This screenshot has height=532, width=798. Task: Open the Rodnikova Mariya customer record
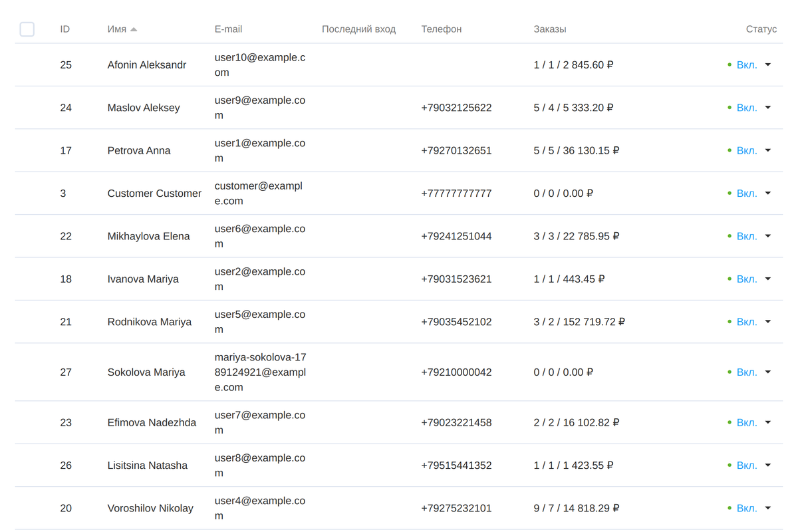click(150, 322)
